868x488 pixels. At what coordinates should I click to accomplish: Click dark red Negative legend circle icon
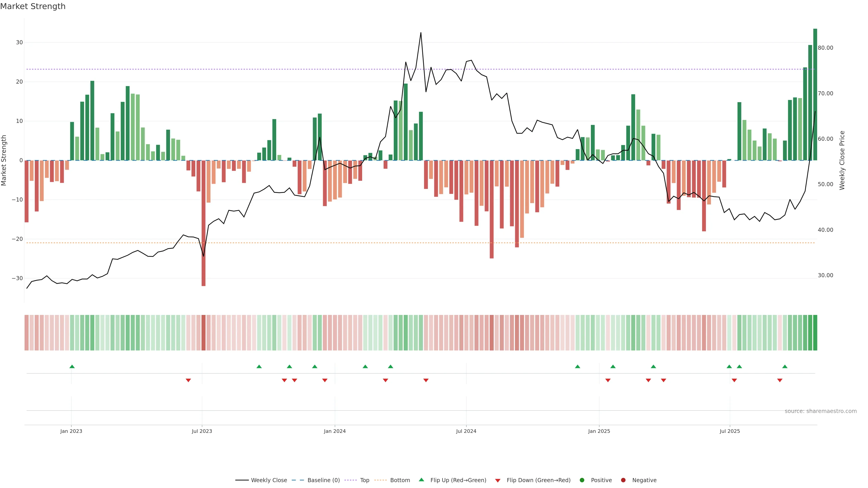[x=623, y=480]
